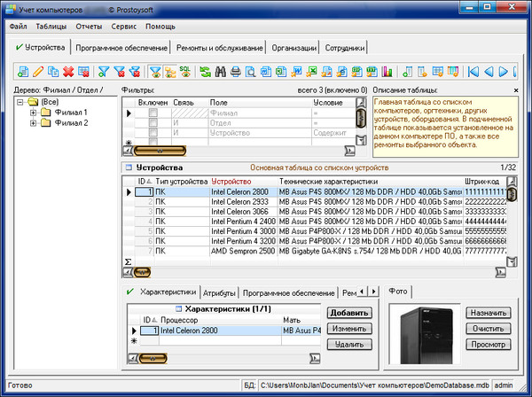Expand the Филиал 1 tree node
The width and height of the screenshot is (532, 397).
pyautogui.click(x=33, y=113)
